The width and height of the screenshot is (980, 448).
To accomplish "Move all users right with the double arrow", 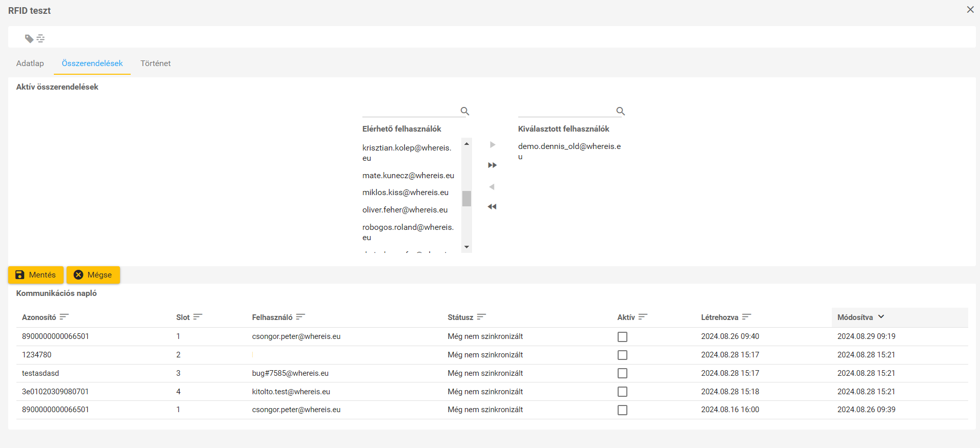I will pos(492,165).
